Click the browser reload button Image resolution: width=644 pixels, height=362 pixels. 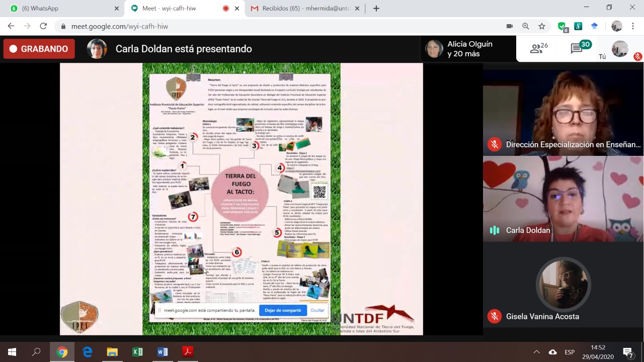coord(43,26)
